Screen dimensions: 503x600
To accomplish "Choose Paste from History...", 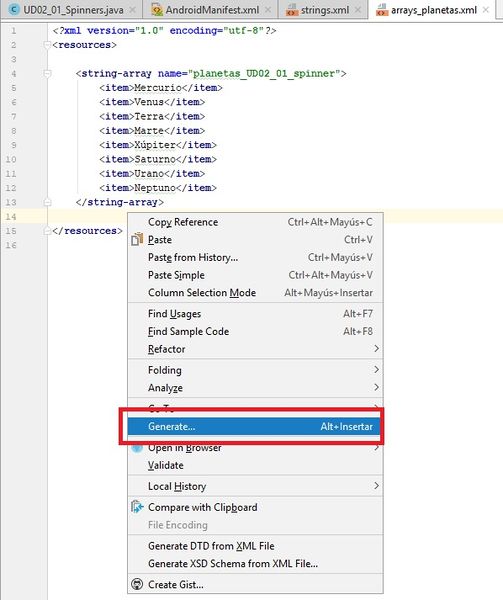I will point(255,257).
